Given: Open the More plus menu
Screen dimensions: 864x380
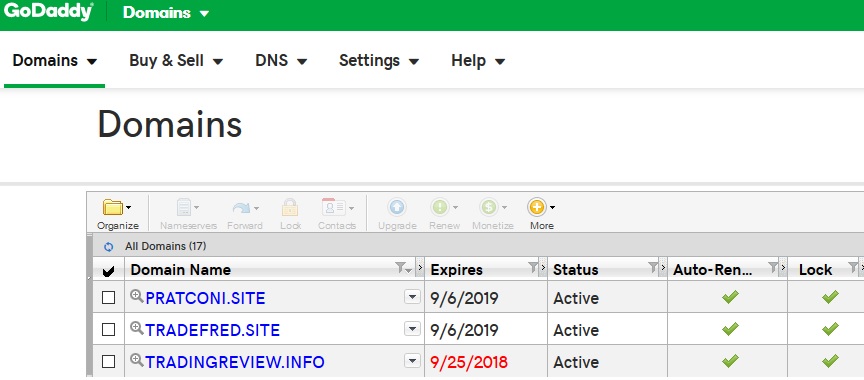Looking at the screenshot, I should coord(541,214).
